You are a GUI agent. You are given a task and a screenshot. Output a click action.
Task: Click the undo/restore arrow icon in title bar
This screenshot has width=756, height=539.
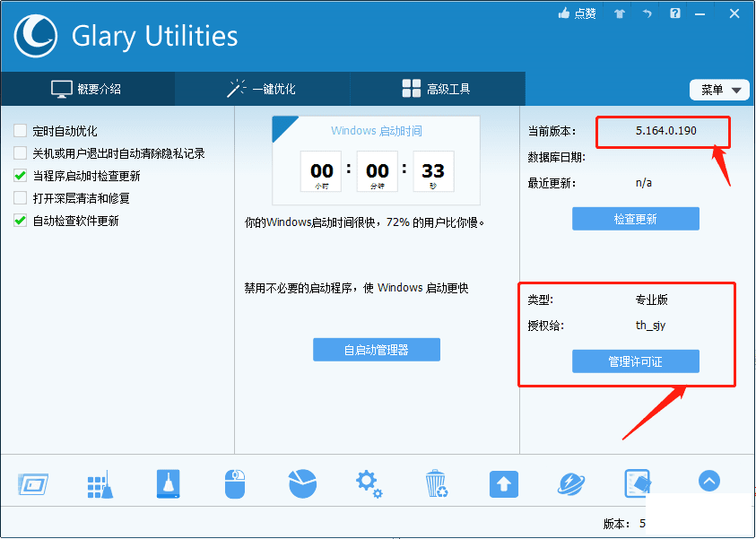click(x=647, y=13)
